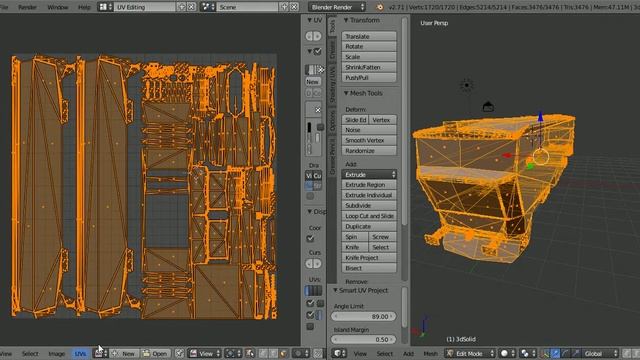
Task: Open the Global orientation dropdown
Action: click(600, 353)
